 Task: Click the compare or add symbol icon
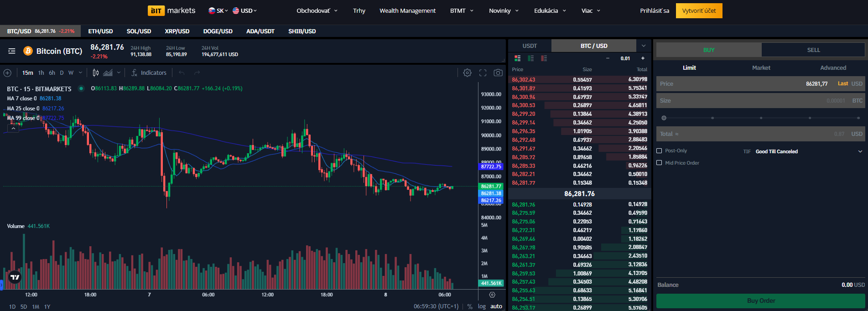[7, 73]
